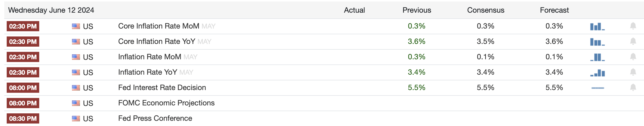Screen dimensions: 644x126
Task: Open Fed Interest Rate Decision event
Action: coord(162,88)
